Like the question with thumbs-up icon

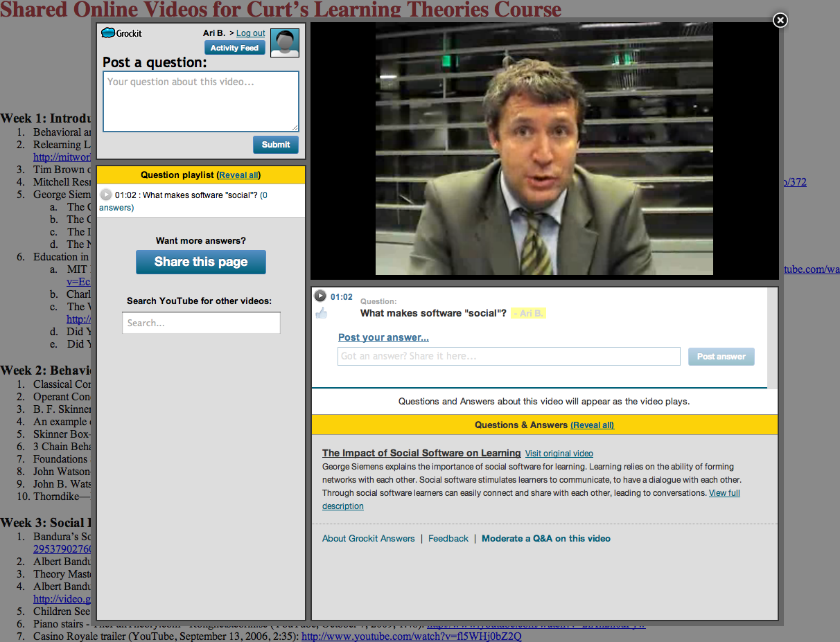point(321,313)
